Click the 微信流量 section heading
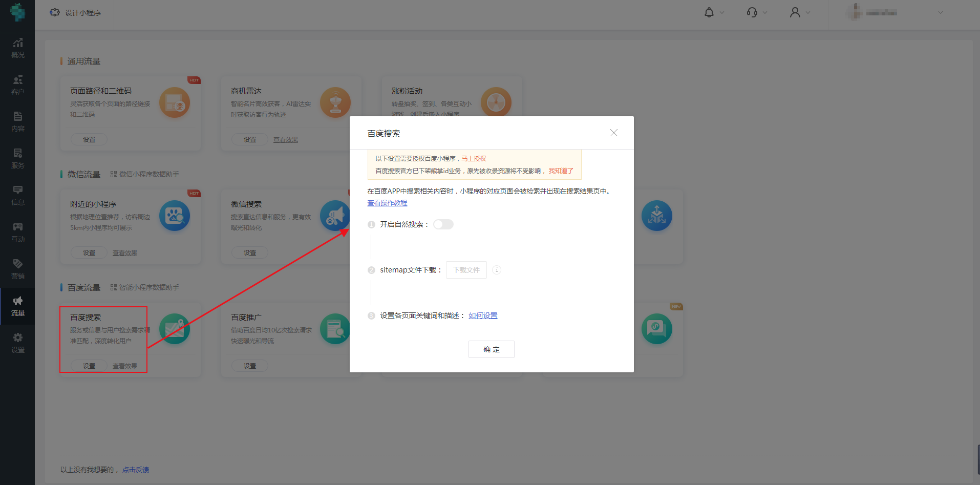Viewport: 980px width, 485px height. click(x=84, y=175)
